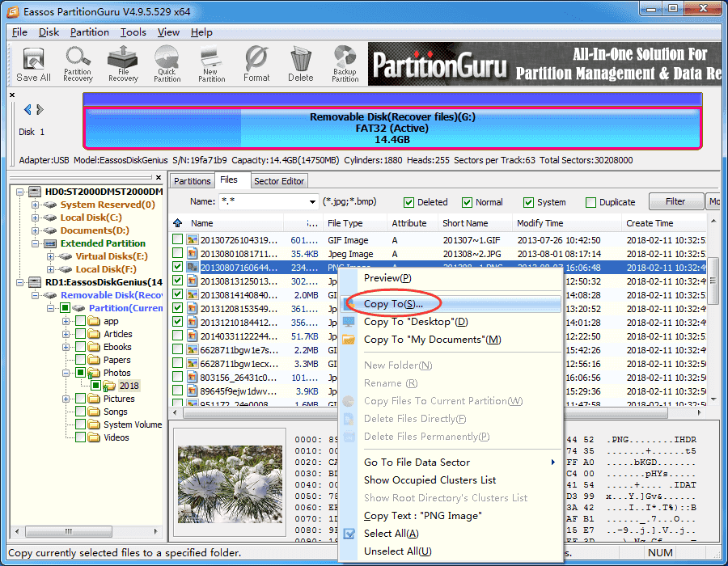
Task: Sort files by Attribute column
Action: (x=413, y=223)
